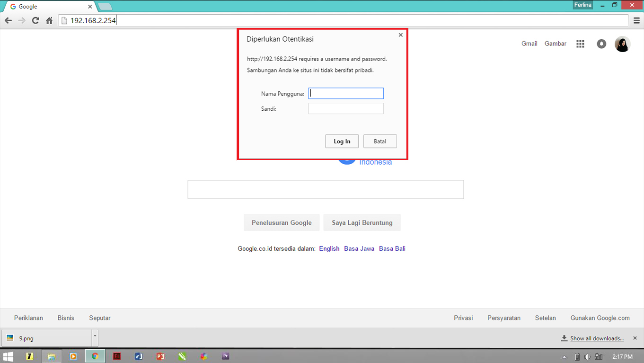This screenshot has height=363, width=644.
Task: Close the downloads bar
Action: [x=635, y=338]
